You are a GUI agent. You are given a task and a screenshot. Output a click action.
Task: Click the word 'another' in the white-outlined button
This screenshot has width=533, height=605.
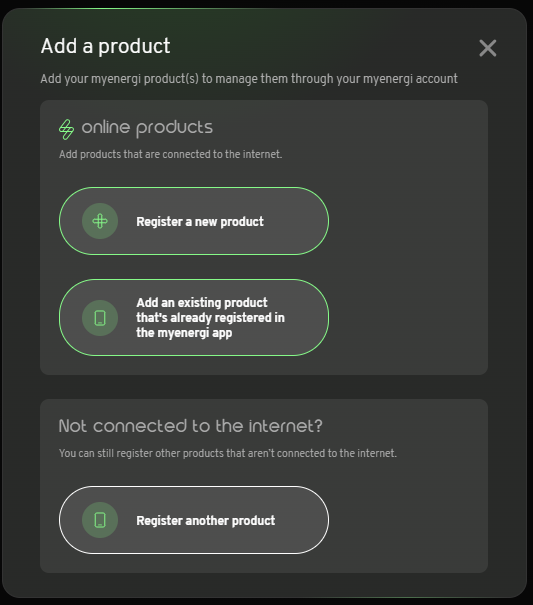click(x=207, y=521)
